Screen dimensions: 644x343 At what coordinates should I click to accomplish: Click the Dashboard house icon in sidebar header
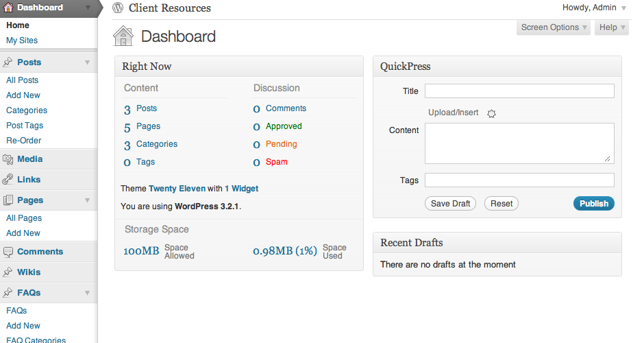coord(8,8)
